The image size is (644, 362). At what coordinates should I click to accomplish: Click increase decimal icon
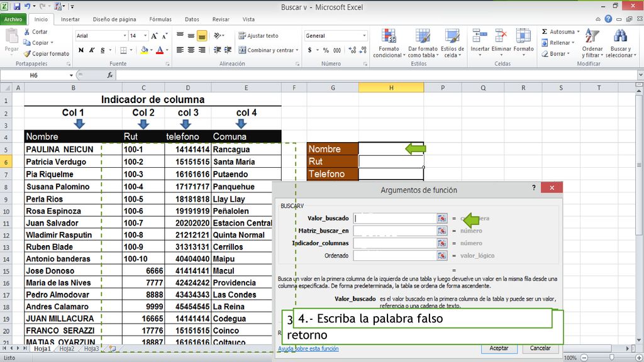[x=352, y=50]
